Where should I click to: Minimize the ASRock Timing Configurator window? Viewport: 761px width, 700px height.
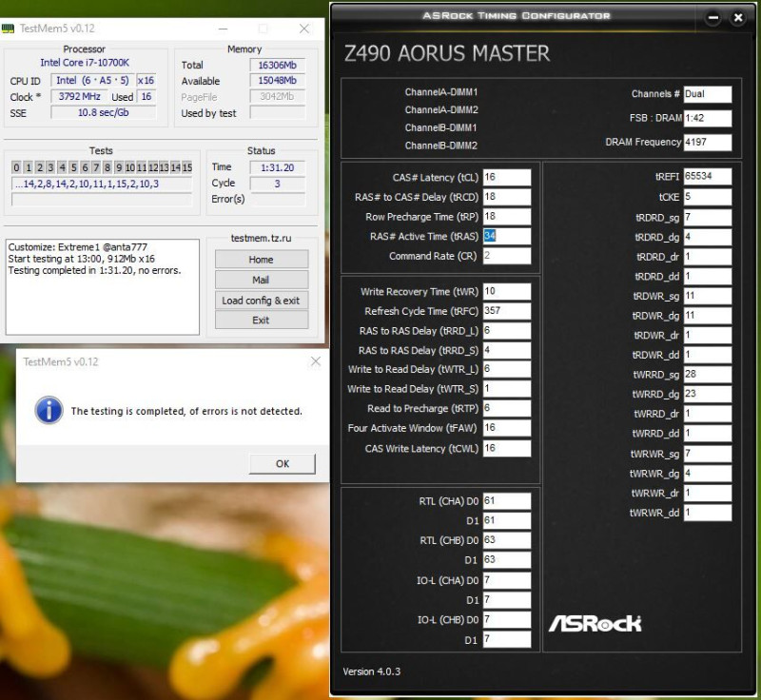tap(712, 18)
